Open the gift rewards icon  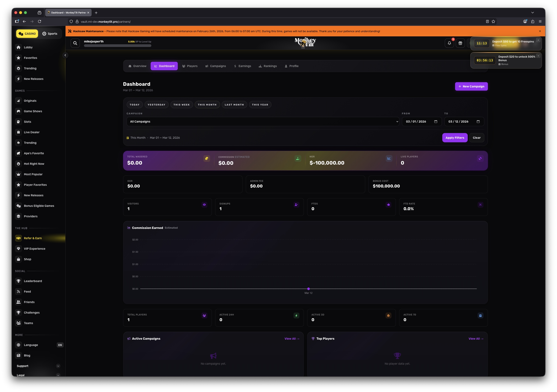(x=460, y=43)
